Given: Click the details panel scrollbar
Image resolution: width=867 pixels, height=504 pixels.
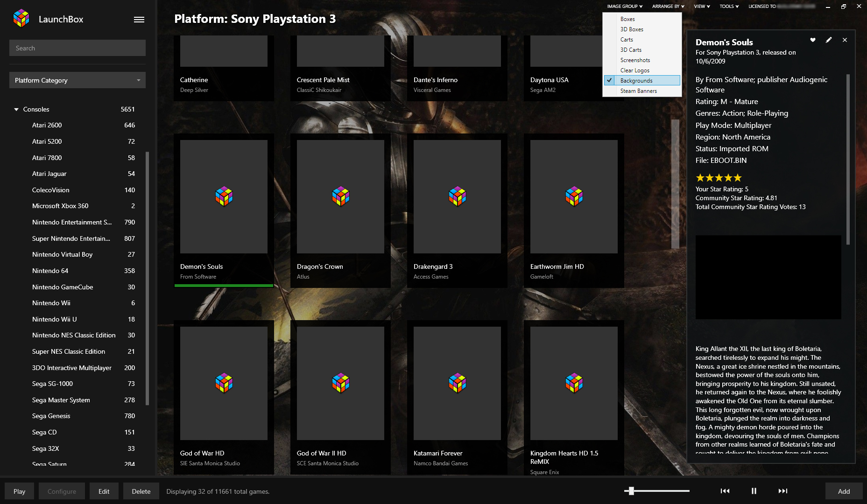Looking at the screenshot, I should pyautogui.click(x=848, y=159).
